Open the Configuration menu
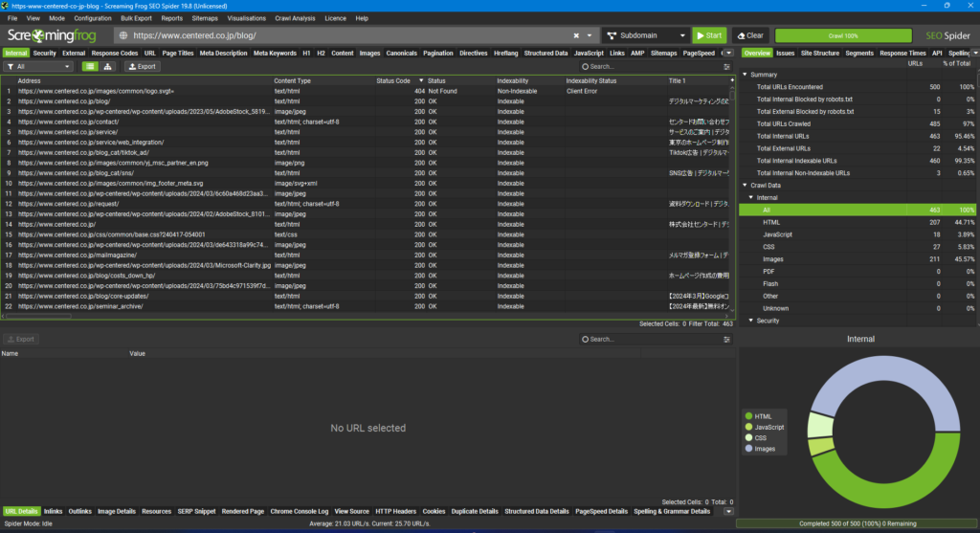 click(93, 18)
